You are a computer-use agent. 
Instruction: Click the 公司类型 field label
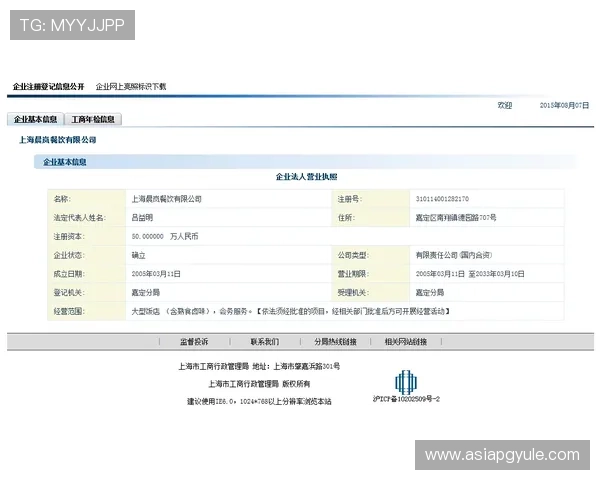353,255
